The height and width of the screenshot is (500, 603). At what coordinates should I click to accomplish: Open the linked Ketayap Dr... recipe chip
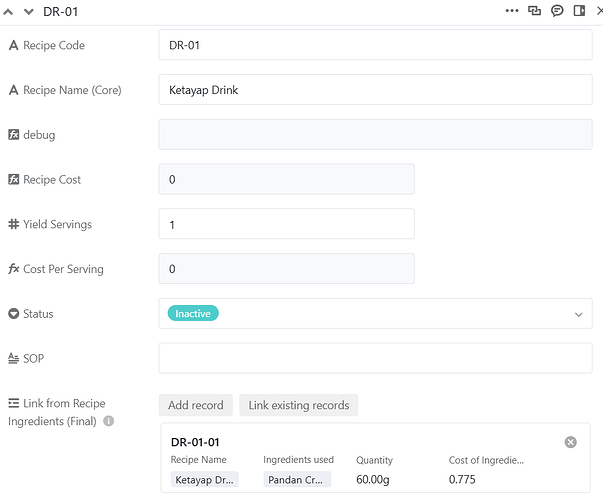pyautogui.click(x=205, y=480)
